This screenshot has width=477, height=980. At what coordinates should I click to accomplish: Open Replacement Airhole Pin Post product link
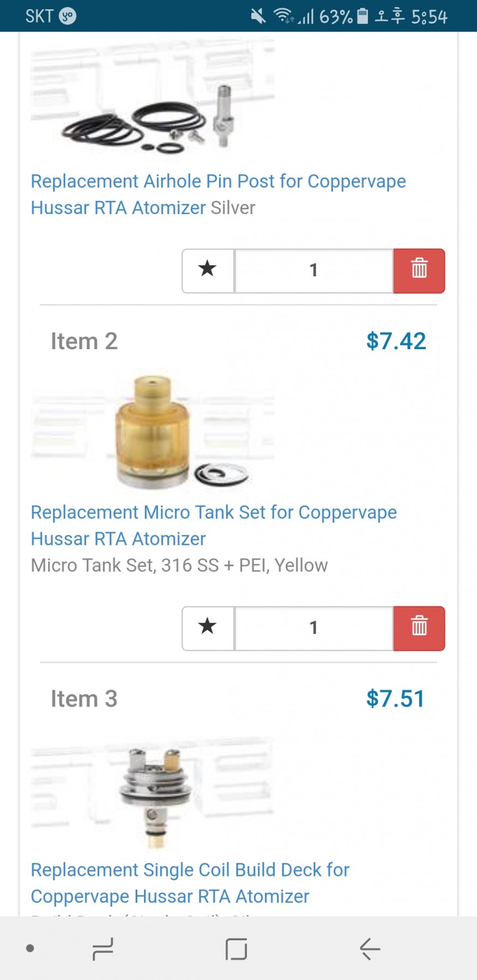[218, 194]
